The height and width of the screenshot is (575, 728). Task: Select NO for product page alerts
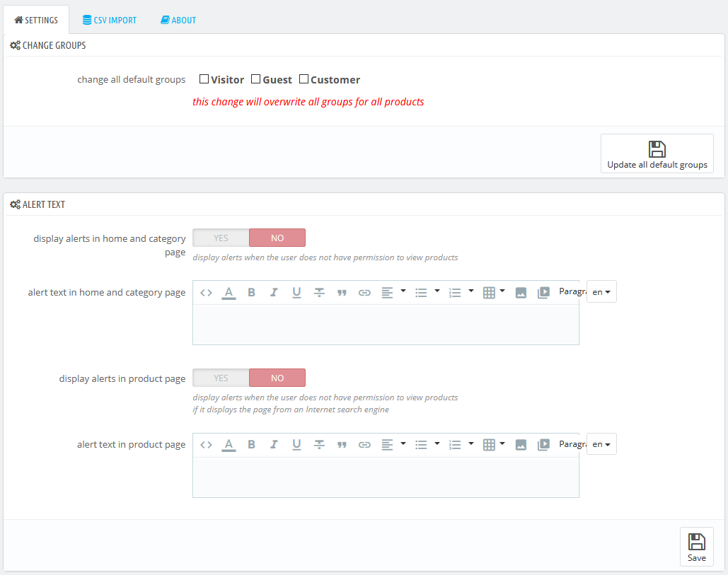(277, 378)
